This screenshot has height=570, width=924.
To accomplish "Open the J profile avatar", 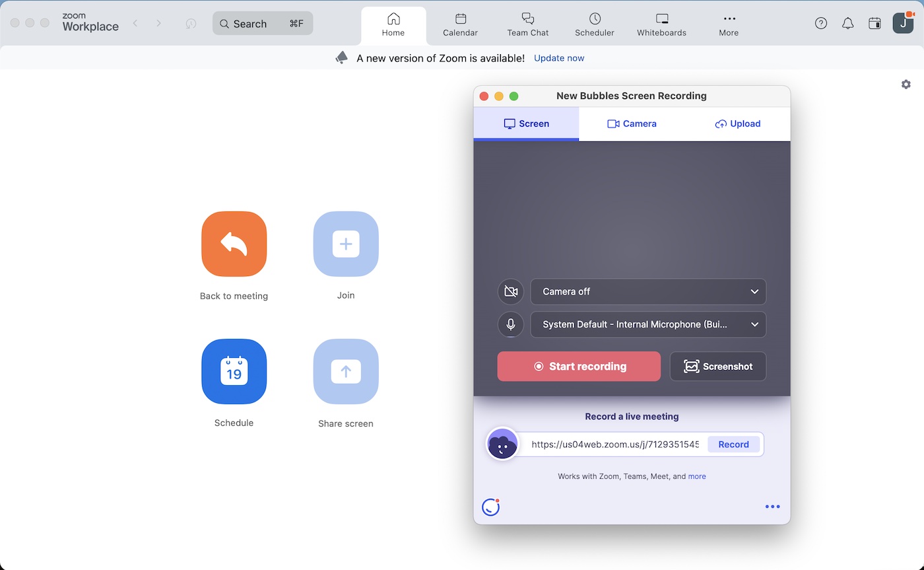I will coord(903,23).
